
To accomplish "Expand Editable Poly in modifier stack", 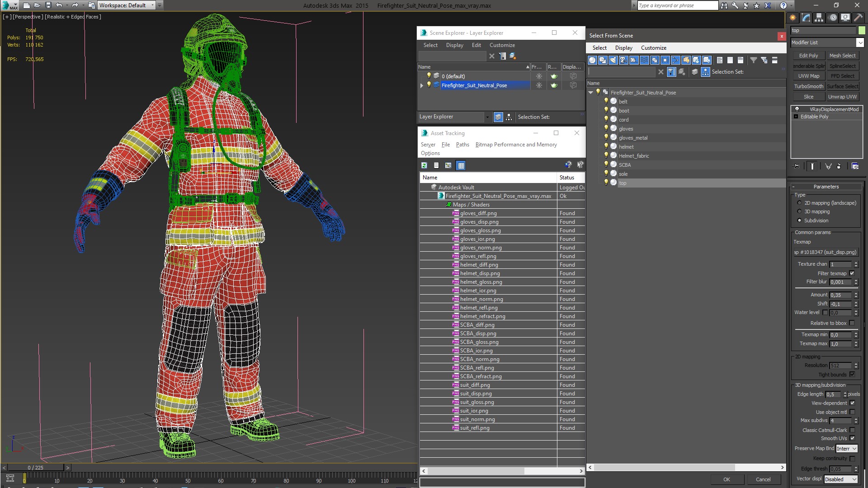I will (x=796, y=117).
